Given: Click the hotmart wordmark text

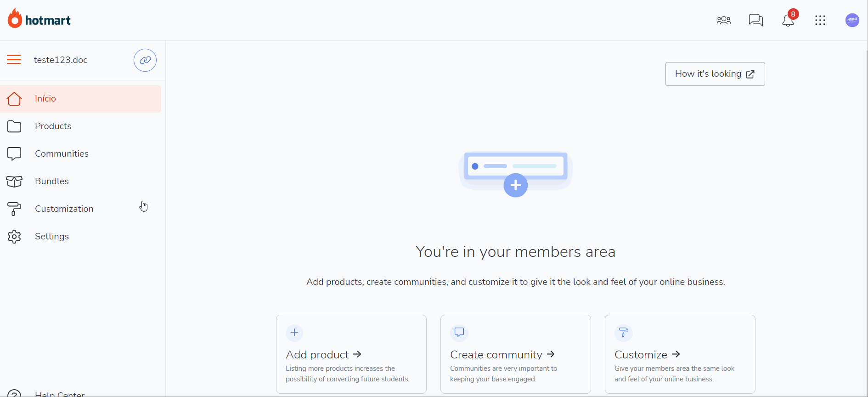Looking at the screenshot, I should [x=48, y=20].
